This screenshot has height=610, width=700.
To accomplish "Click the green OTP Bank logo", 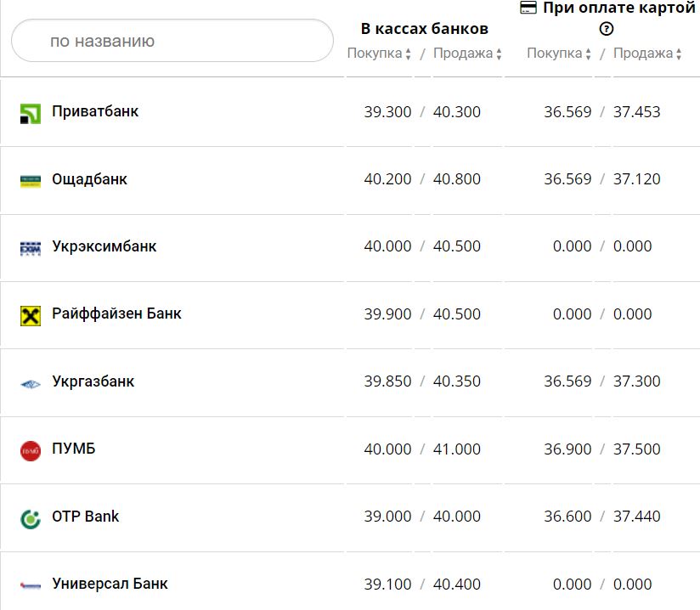I will [x=31, y=518].
